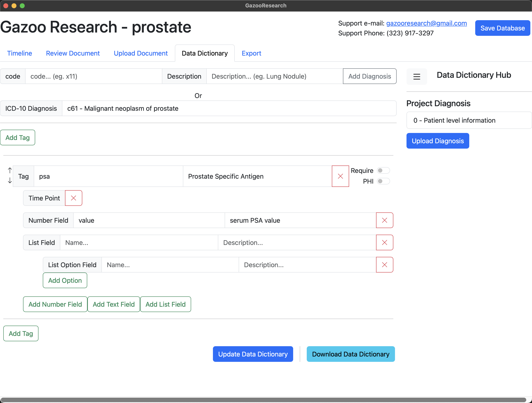532x403 pixels.
Task: Delete the psa tag with the red X
Action: pos(340,176)
